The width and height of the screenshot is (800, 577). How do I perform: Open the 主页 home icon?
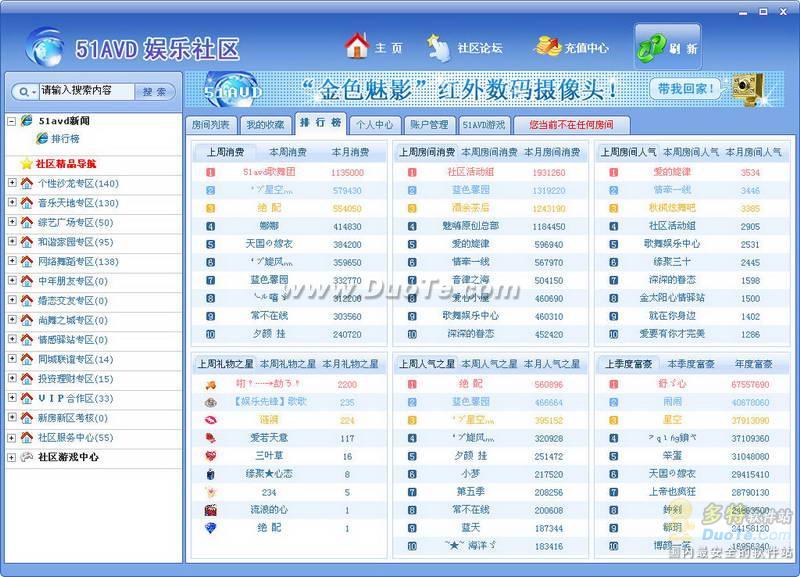point(357,45)
